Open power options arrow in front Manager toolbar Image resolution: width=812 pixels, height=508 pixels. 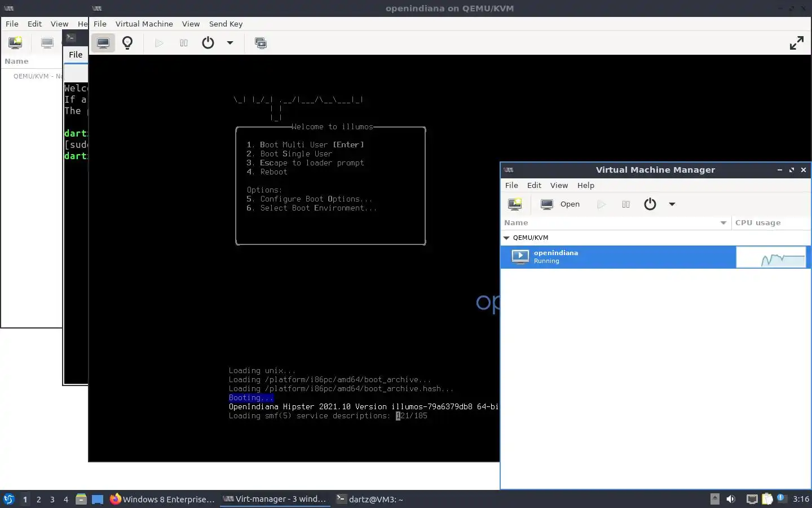coord(672,204)
